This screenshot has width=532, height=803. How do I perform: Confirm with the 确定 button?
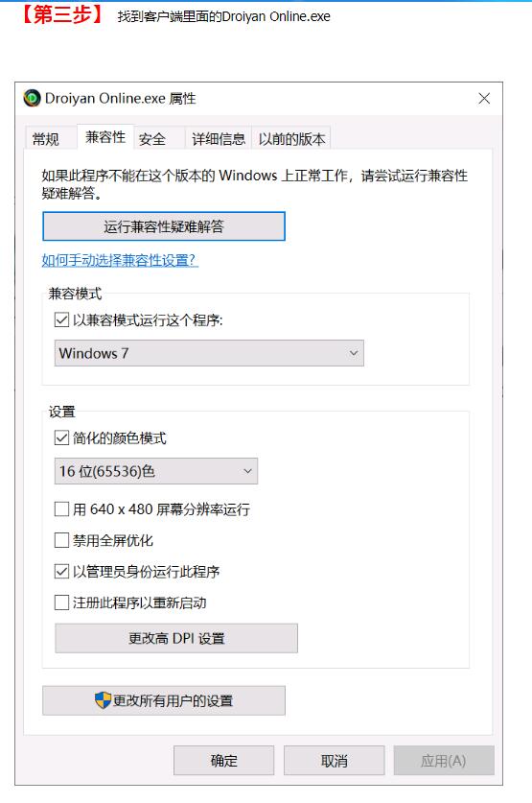point(224,761)
